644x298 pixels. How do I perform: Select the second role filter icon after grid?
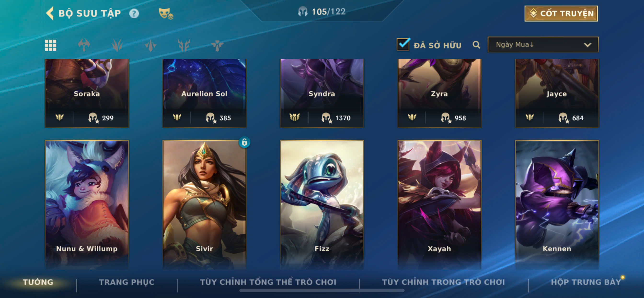[117, 45]
